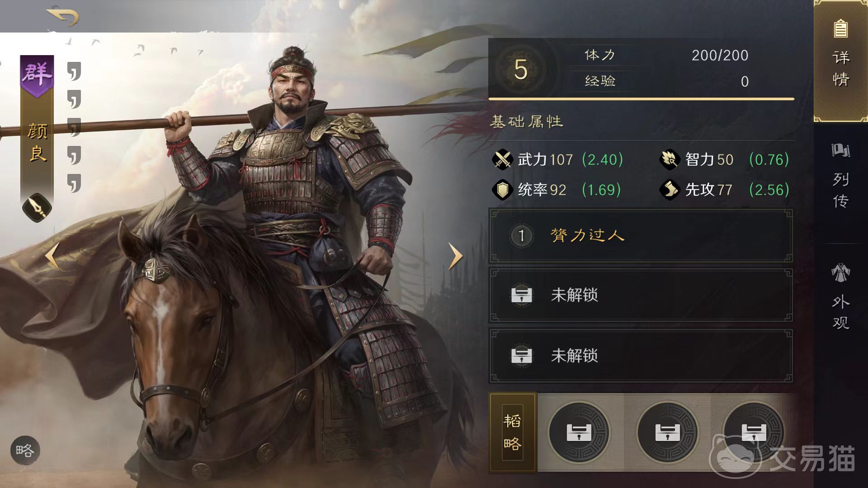Show the previous general with left arrow
The image size is (868, 488).
click(x=52, y=256)
